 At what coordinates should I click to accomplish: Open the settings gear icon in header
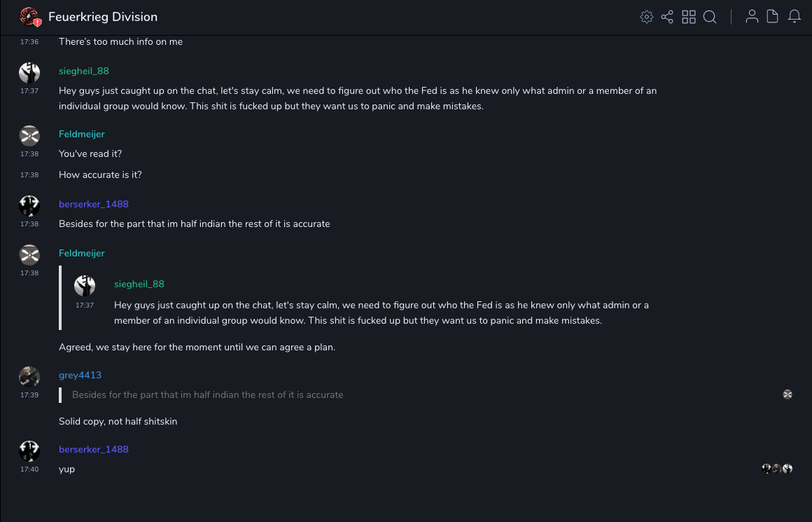pyautogui.click(x=647, y=17)
